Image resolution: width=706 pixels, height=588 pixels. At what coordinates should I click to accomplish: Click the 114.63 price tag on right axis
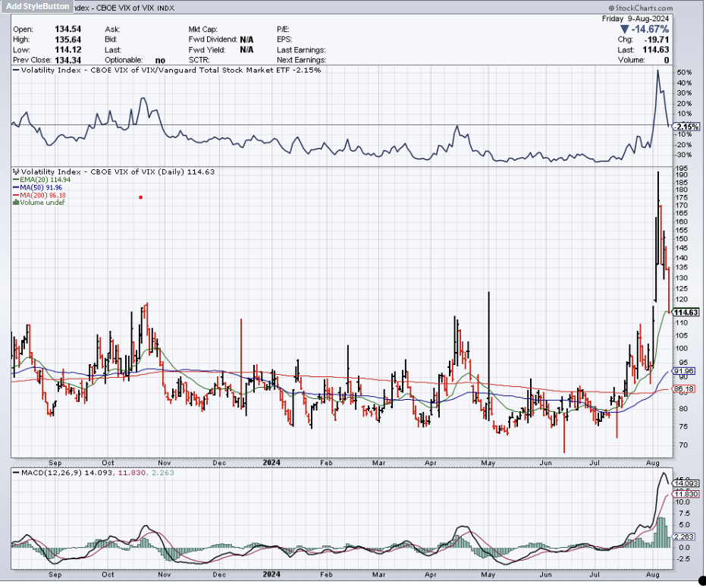click(686, 313)
